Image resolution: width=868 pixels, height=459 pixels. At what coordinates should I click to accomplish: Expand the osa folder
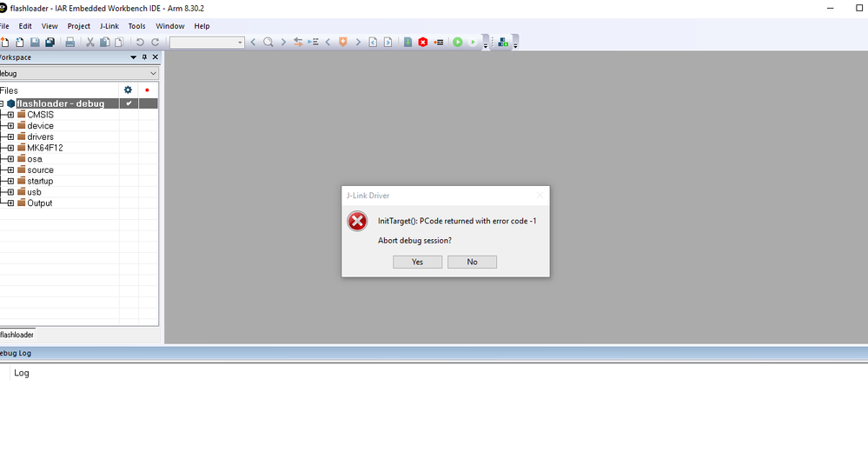[10, 159]
